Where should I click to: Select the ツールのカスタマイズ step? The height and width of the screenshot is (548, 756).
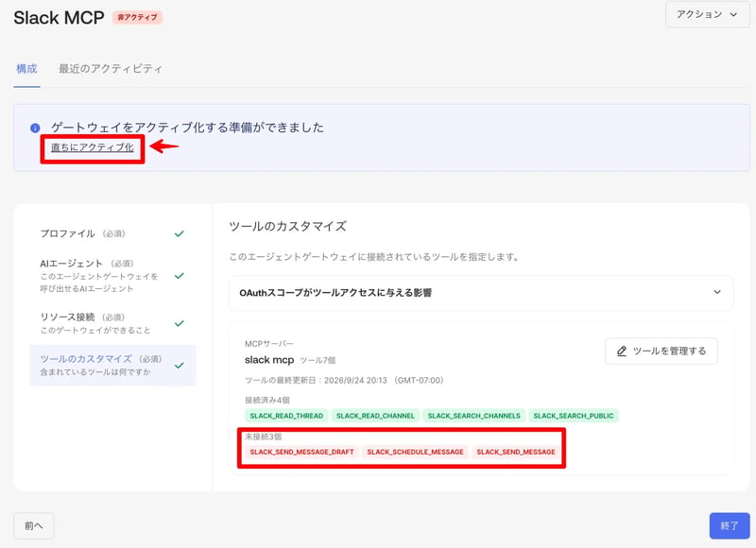pyautogui.click(x=112, y=366)
